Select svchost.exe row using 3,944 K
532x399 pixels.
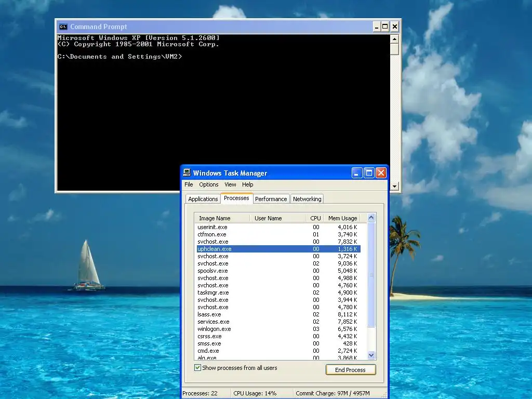tap(278, 300)
